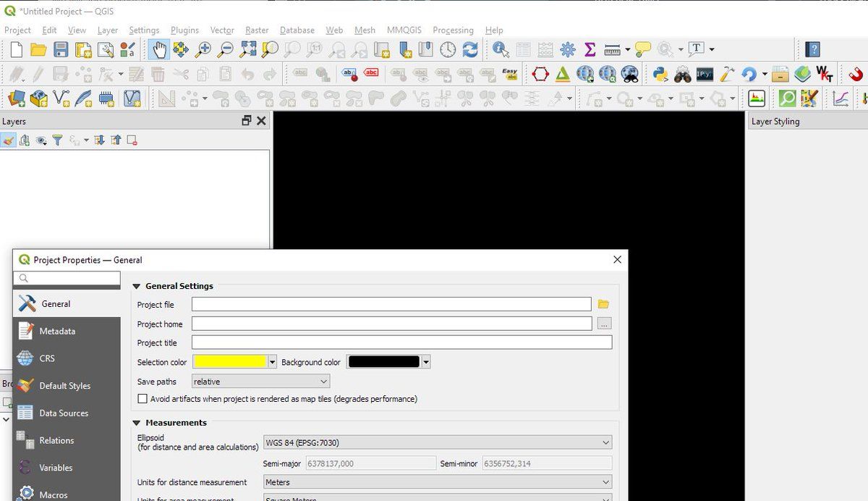The width and height of the screenshot is (868, 501).
Task: Click the yellow Selection color swatch
Action: tap(230, 362)
